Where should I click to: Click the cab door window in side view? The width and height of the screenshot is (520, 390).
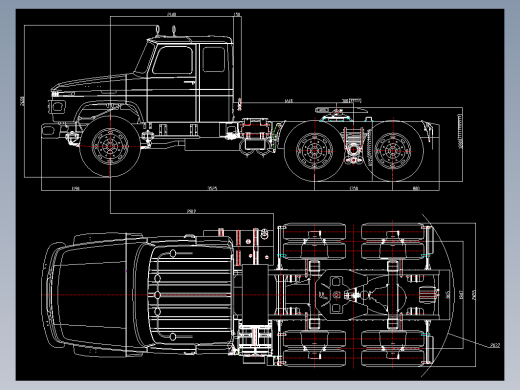[173, 60]
